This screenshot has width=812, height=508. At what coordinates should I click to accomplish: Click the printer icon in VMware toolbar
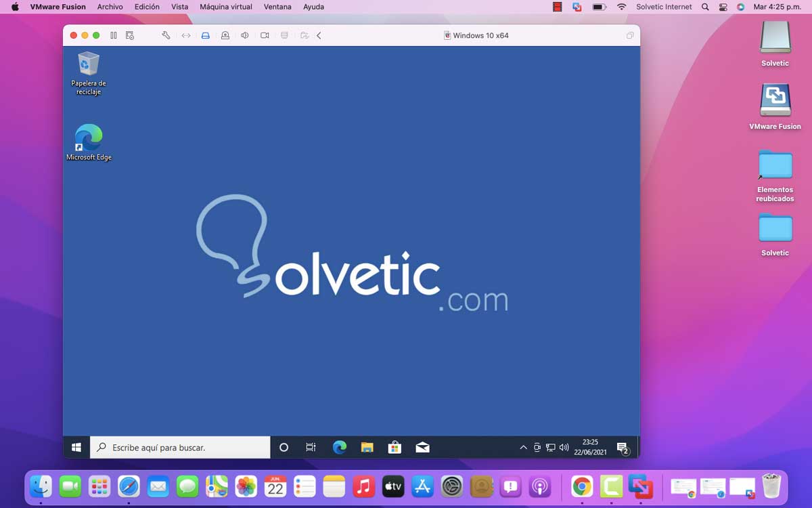pyautogui.click(x=284, y=35)
